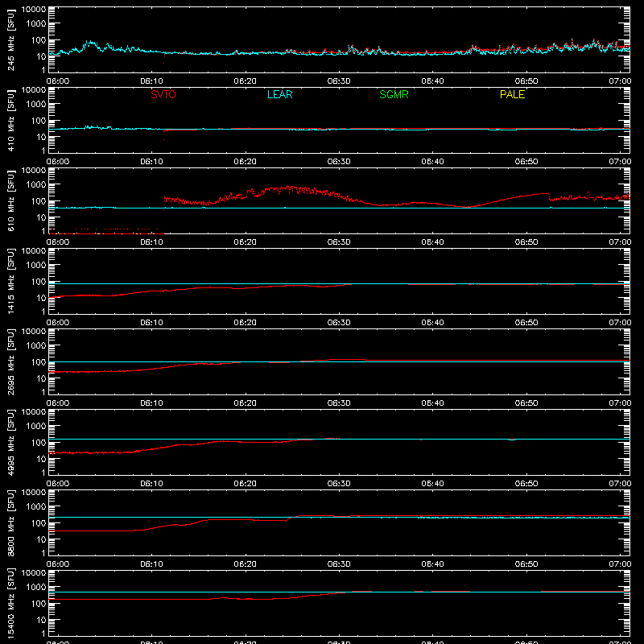This screenshot has width=644, height=644.
Task: Click the 1000 tick label on 15400 MHz axis
Action: [36, 588]
